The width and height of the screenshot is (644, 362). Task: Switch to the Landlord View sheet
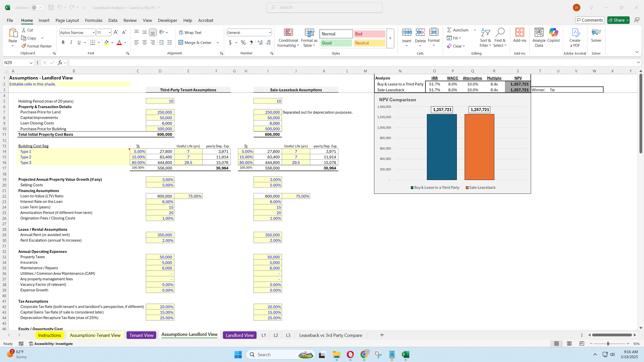click(239, 335)
